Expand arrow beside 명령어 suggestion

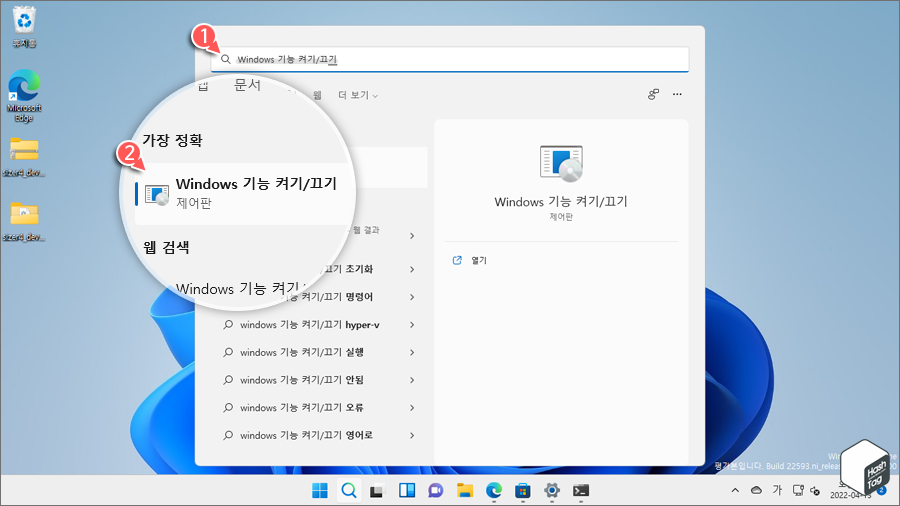coord(412,297)
